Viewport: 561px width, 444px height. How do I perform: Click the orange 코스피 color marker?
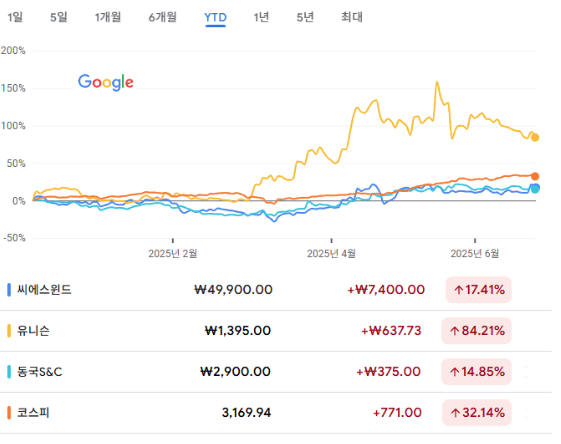9,413
